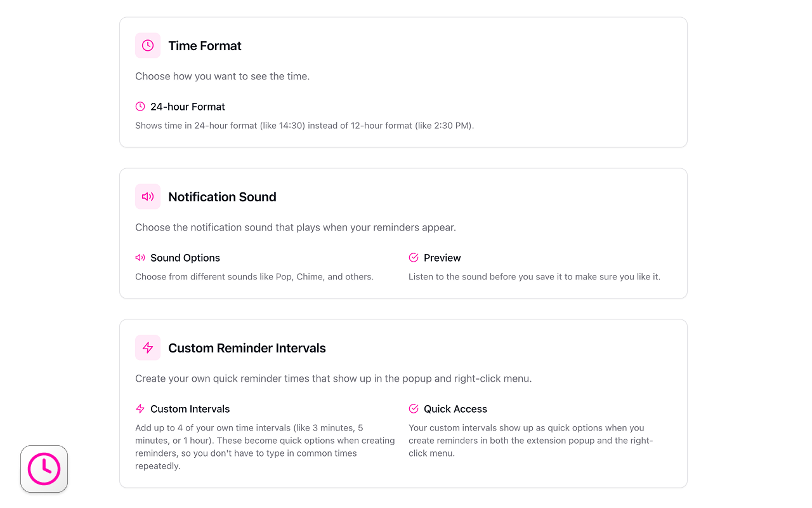
Task: Click the Time Format heading
Action: tap(205, 45)
